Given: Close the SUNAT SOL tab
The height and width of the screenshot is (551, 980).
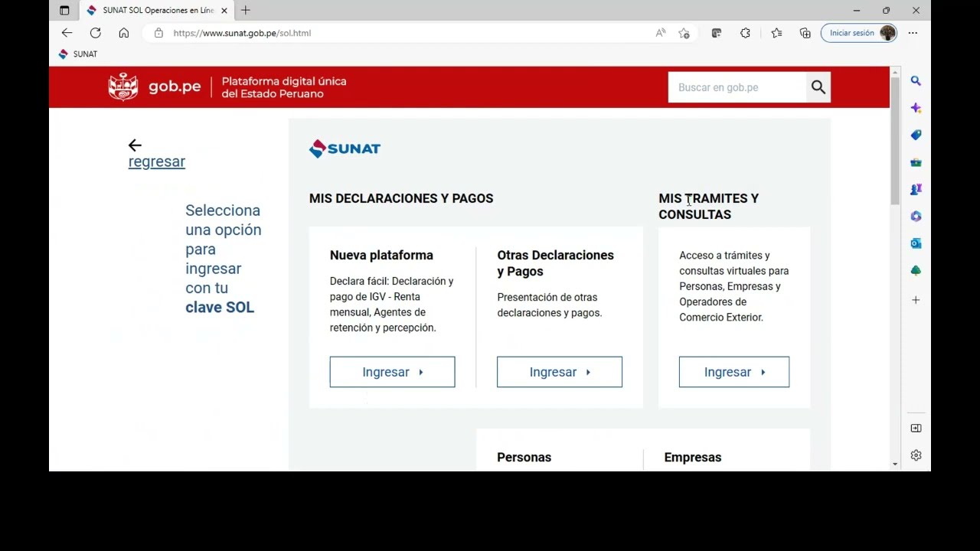Looking at the screenshot, I should [224, 11].
